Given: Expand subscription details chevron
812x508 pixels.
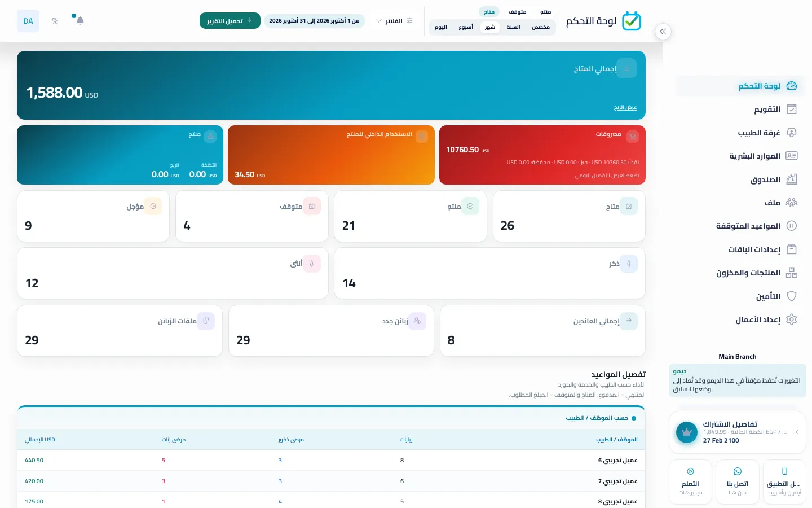Looking at the screenshot, I should pyautogui.click(x=797, y=432).
